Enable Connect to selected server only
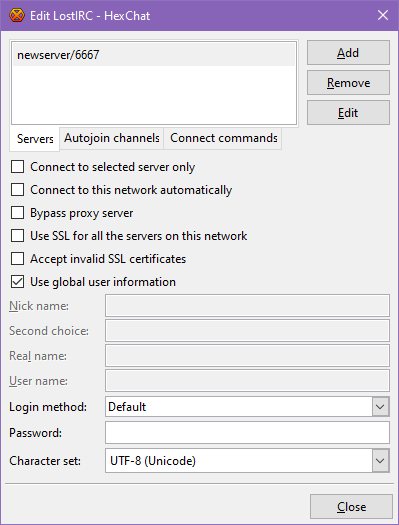This screenshot has width=399, height=525. point(17,167)
